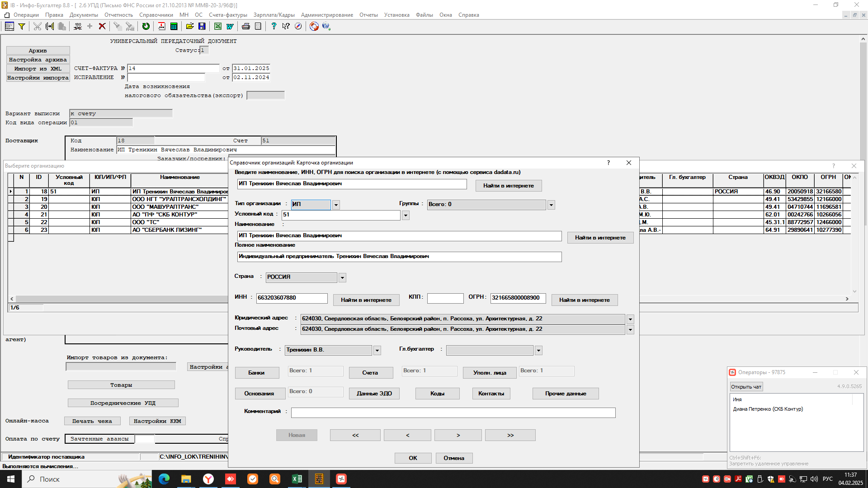
Task: Expand the Гл.бухгалтер dropdown arrow
Action: (538, 351)
